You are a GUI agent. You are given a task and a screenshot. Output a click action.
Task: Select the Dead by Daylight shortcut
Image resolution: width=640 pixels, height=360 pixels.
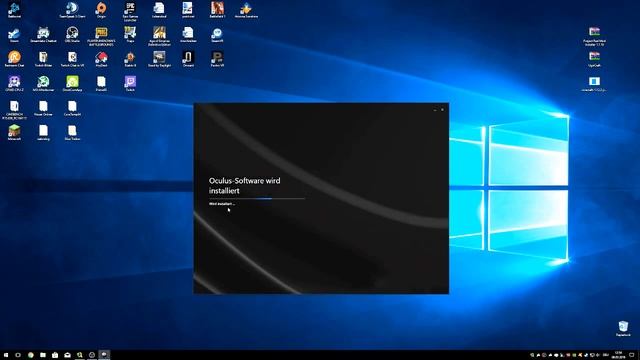159,59
